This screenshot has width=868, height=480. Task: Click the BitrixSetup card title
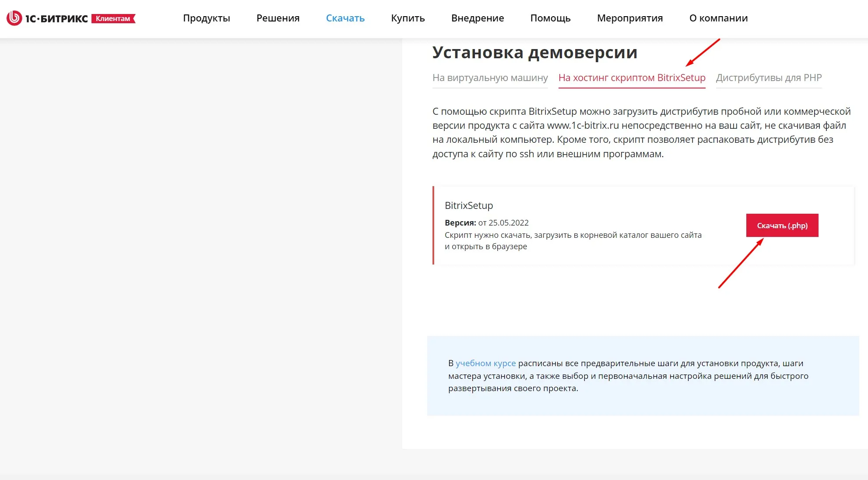click(x=469, y=205)
